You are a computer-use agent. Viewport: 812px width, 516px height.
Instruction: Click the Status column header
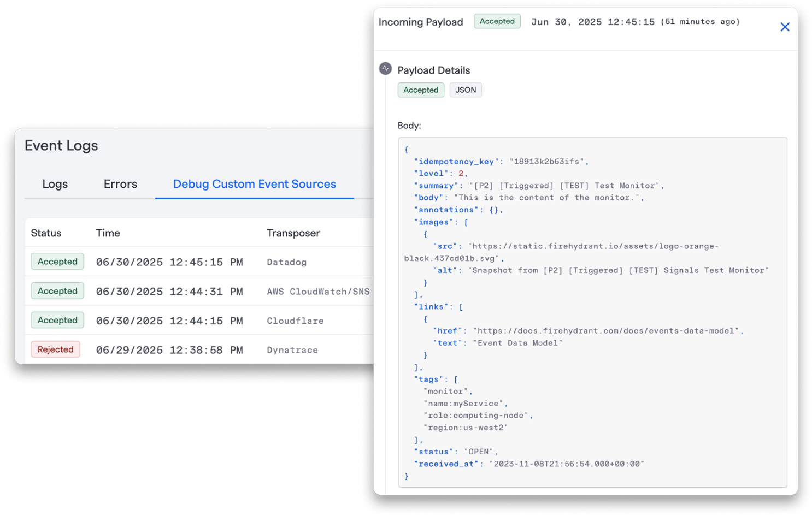[46, 233]
